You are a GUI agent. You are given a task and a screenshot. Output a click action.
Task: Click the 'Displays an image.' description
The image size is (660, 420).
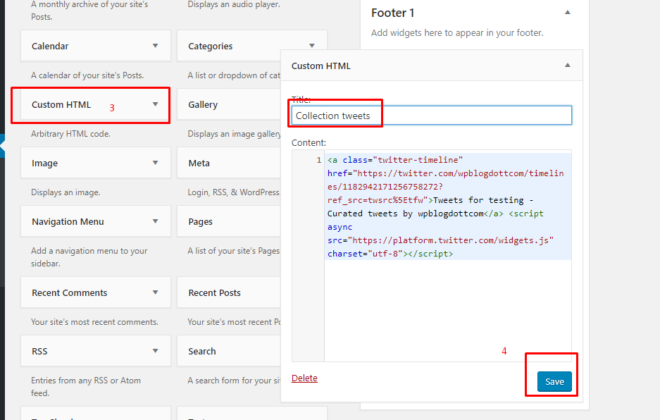tap(65, 192)
